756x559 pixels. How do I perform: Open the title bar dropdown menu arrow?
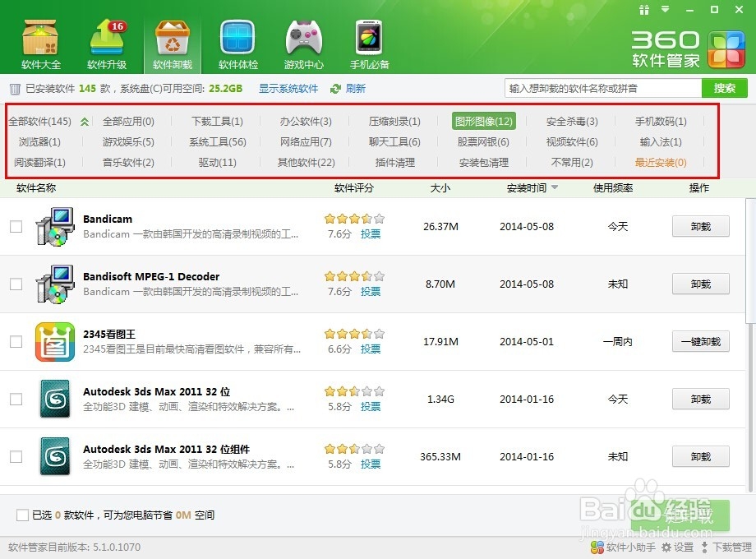click(x=666, y=9)
